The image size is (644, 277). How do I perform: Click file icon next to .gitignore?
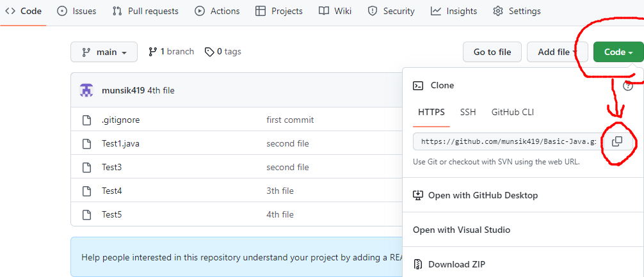pos(86,120)
